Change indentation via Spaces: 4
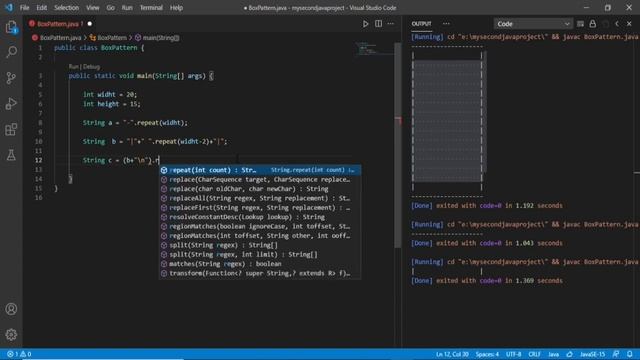Viewport: 640px width, 360px height. [487, 354]
